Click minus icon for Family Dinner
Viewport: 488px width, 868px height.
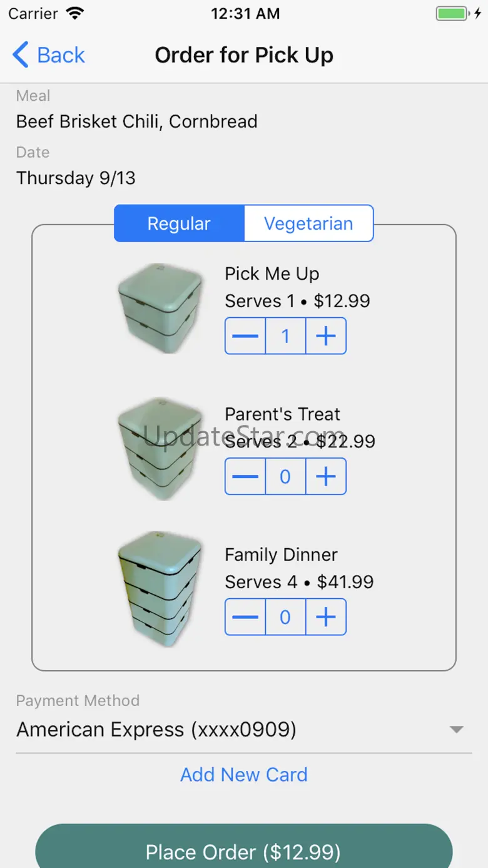(x=245, y=617)
